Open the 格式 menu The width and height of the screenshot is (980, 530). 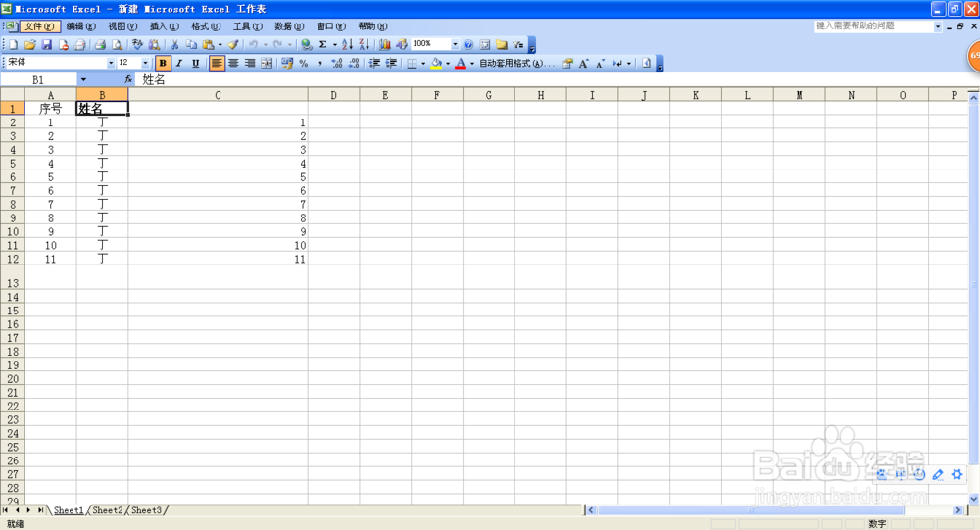click(x=206, y=26)
